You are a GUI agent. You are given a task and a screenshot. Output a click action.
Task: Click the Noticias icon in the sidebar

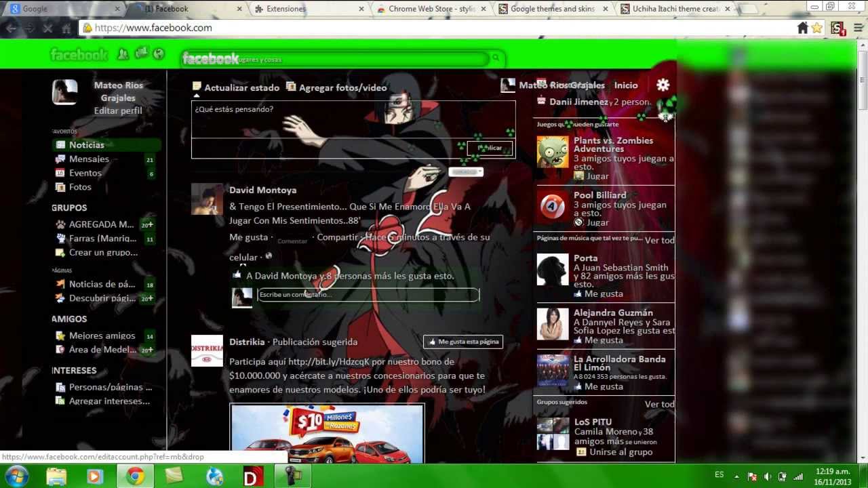pyautogui.click(x=60, y=144)
